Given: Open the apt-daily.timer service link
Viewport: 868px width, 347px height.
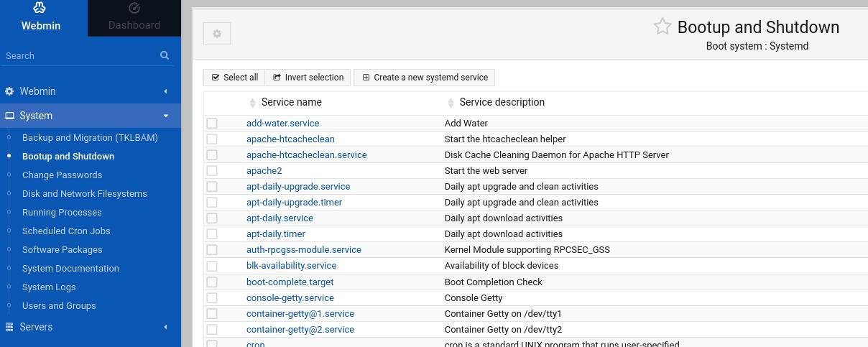Looking at the screenshot, I should (276, 234).
